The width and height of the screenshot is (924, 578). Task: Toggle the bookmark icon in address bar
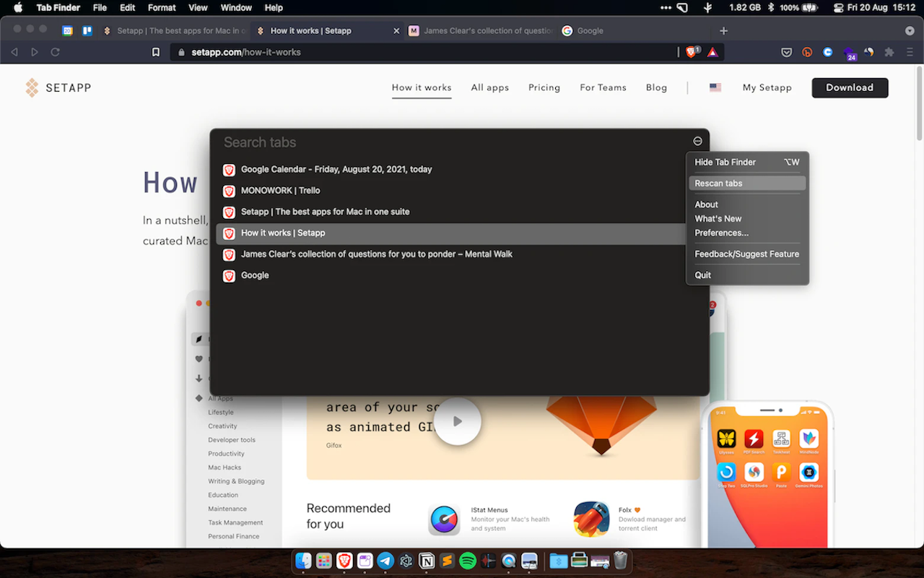pos(155,52)
